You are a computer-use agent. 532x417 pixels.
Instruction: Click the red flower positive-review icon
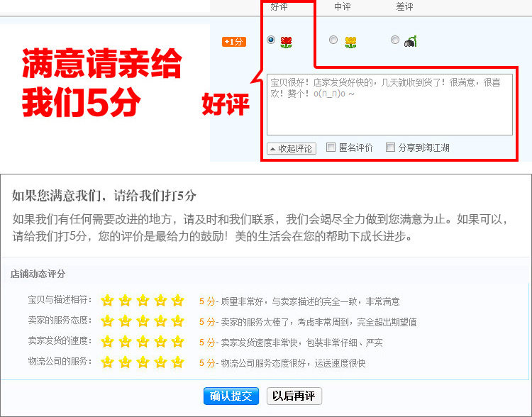pyautogui.click(x=286, y=42)
